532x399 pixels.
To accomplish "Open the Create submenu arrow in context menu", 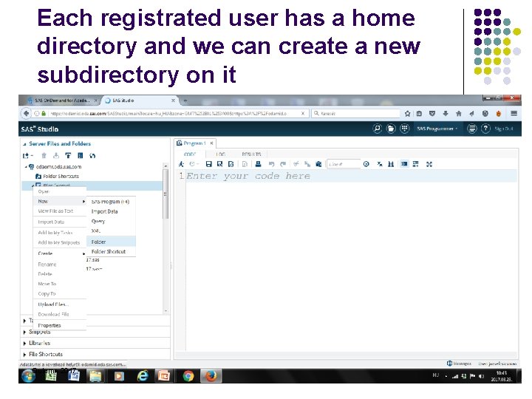I will [83, 253].
